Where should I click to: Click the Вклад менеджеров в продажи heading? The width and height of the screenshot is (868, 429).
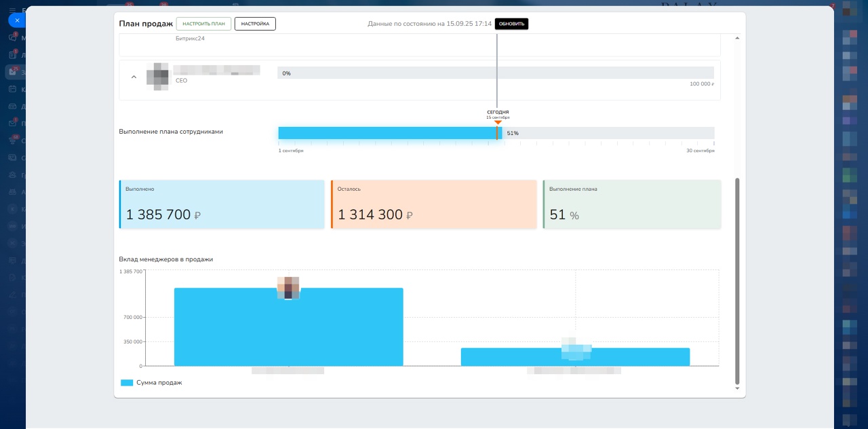(166, 259)
